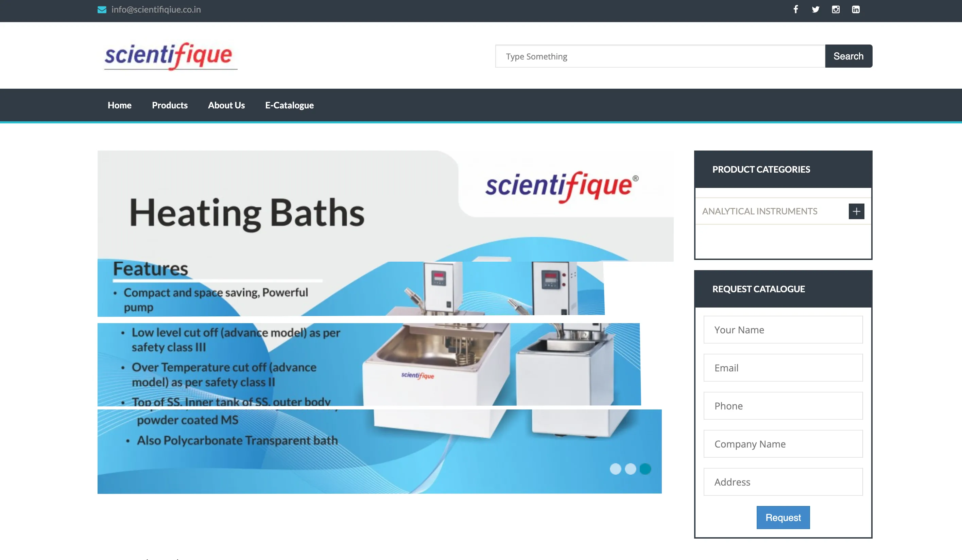Viewport: 962px width, 560px height.
Task: Select the second carousel dot
Action: (x=630, y=470)
